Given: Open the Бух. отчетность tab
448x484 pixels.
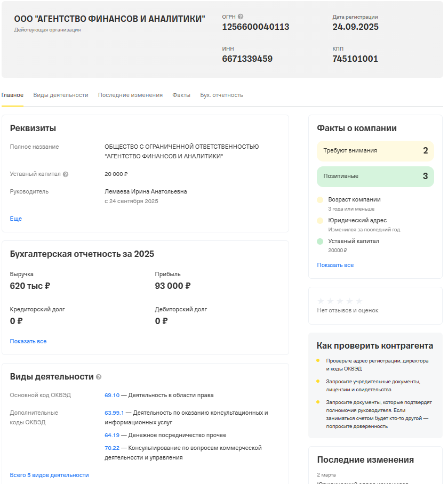Looking at the screenshot, I should 221,95.
